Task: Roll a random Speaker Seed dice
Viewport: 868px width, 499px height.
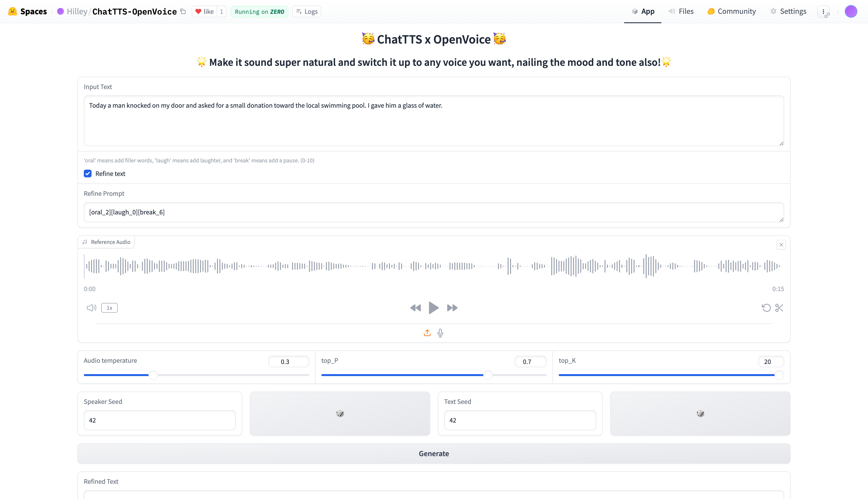Action: click(340, 413)
